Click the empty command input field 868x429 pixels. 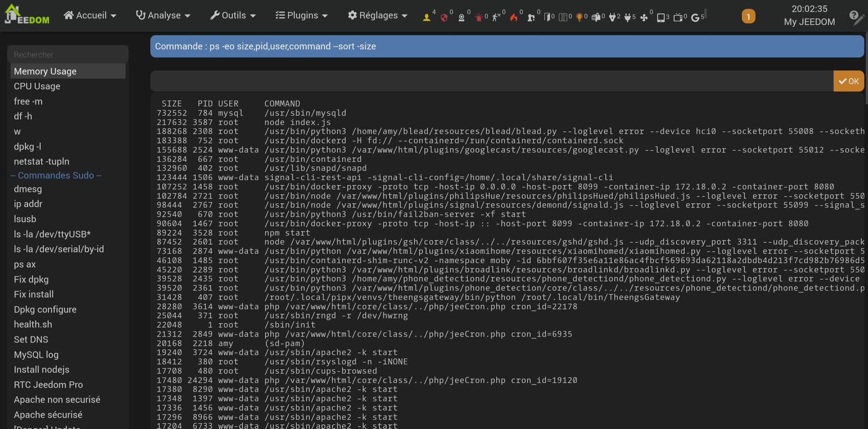click(x=491, y=81)
